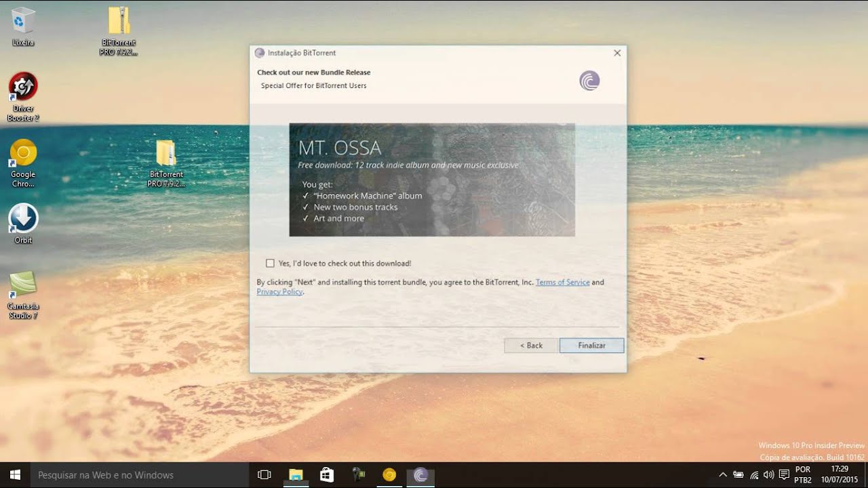Viewport: 868px width, 488px height.
Task: Click the Finalizar button
Action: [591, 346]
